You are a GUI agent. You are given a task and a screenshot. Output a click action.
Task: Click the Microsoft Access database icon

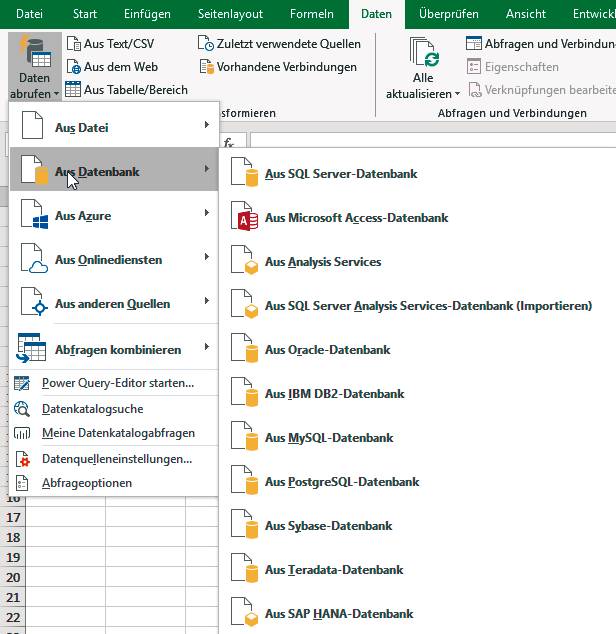tap(244, 216)
